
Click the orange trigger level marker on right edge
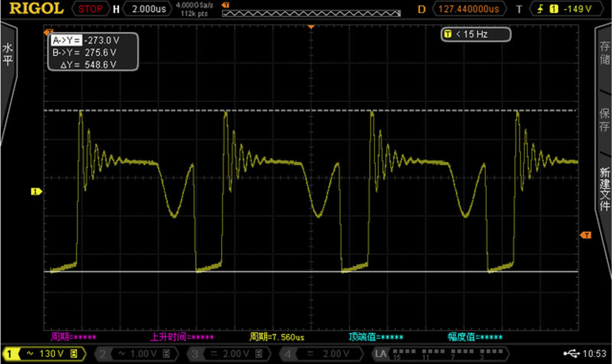585,235
